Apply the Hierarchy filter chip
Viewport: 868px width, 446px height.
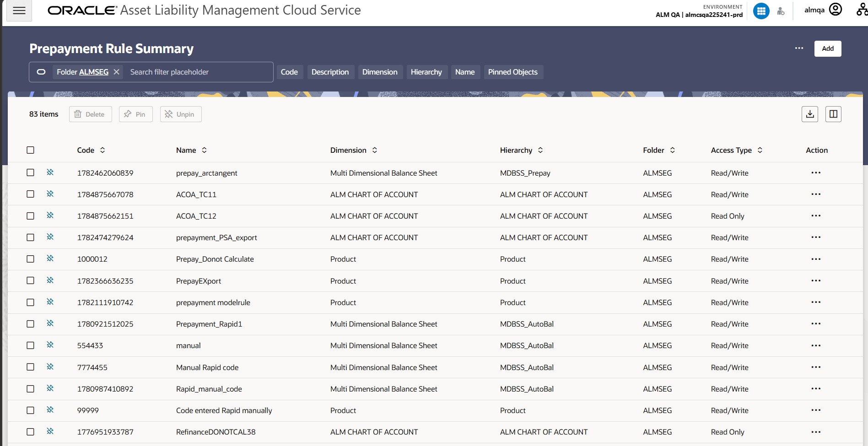point(426,72)
